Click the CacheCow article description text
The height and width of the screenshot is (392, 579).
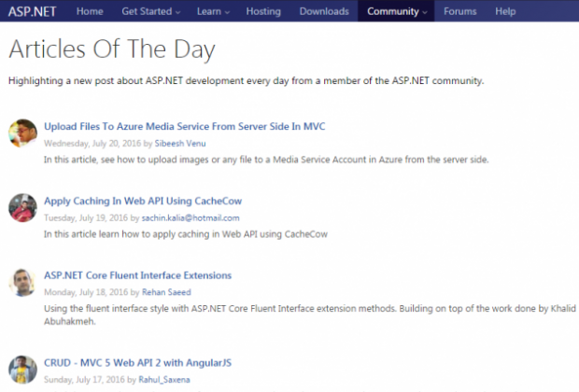pyautogui.click(x=186, y=234)
